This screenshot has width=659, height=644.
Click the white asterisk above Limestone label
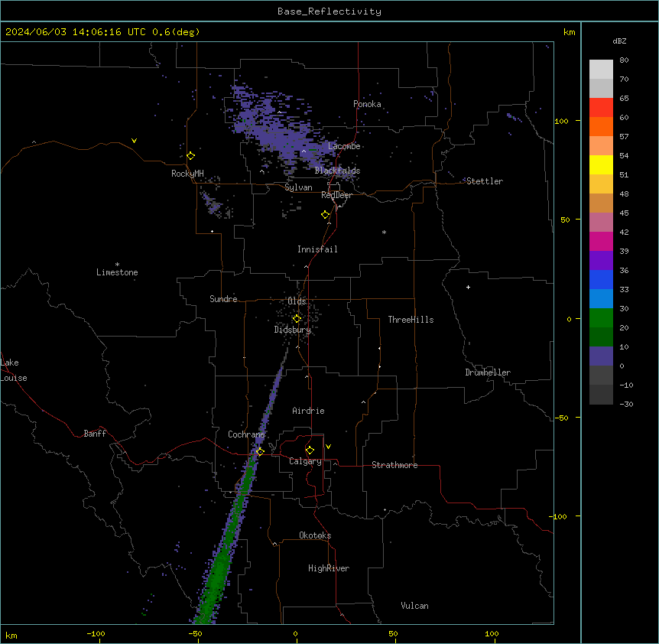[117, 264]
